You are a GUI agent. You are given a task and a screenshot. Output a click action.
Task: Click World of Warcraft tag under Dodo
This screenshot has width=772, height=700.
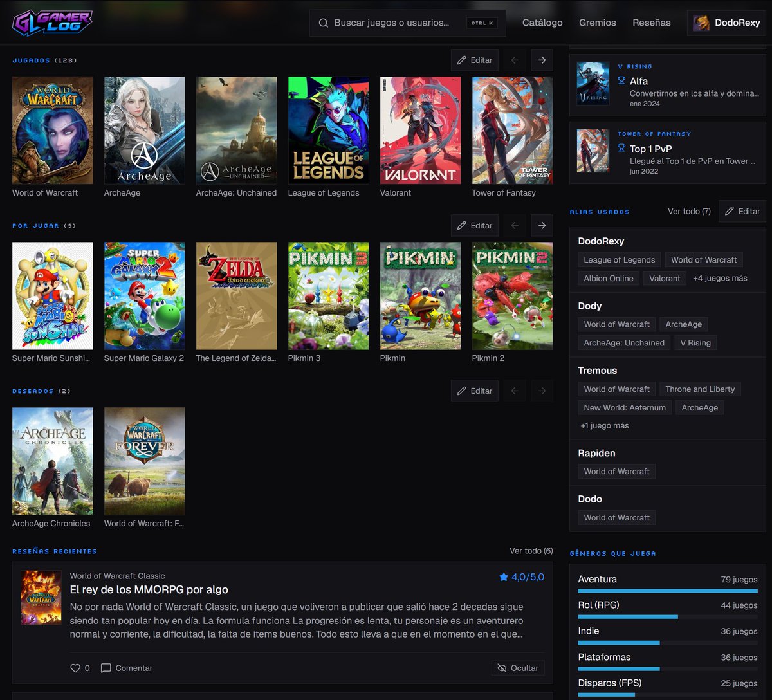coord(617,517)
